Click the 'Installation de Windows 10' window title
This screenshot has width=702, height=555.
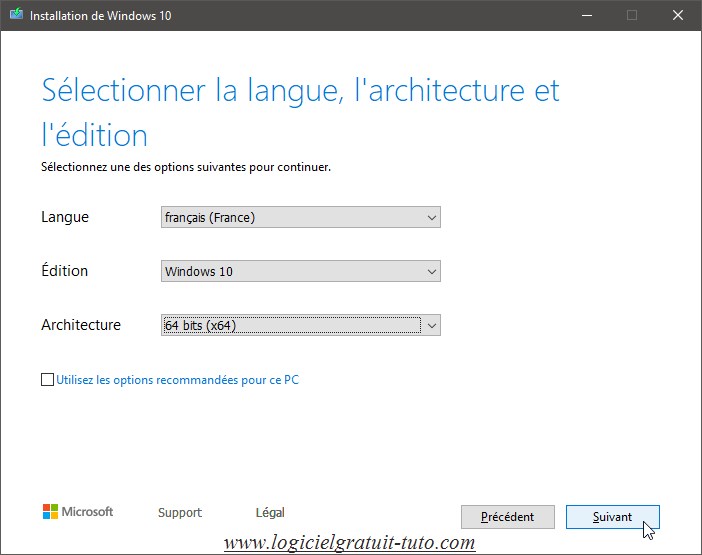101,16
